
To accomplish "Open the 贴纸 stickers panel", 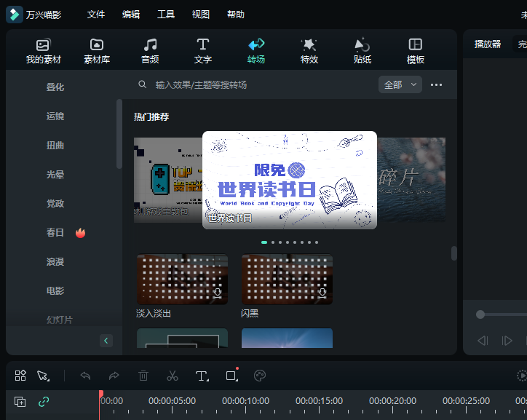I will [x=362, y=51].
